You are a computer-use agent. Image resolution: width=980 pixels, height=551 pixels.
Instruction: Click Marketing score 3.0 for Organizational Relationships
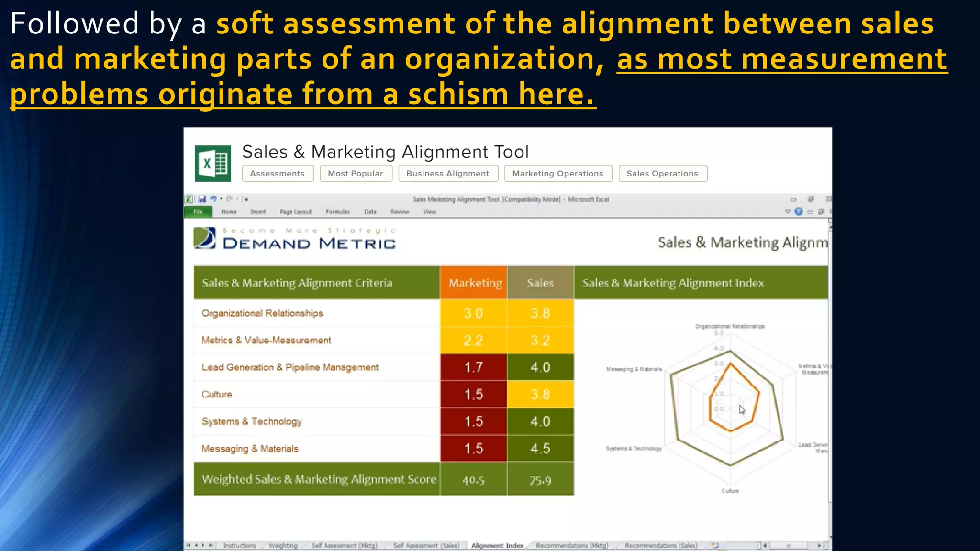point(474,313)
